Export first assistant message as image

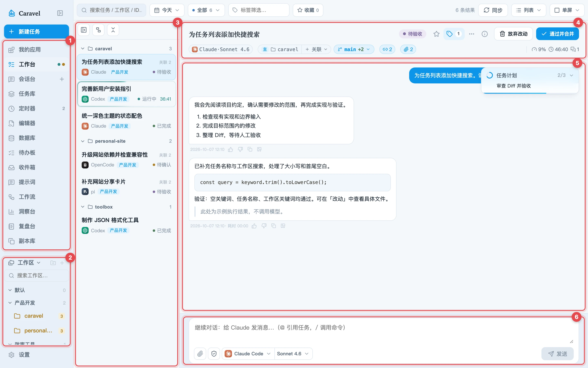(259, 149)
